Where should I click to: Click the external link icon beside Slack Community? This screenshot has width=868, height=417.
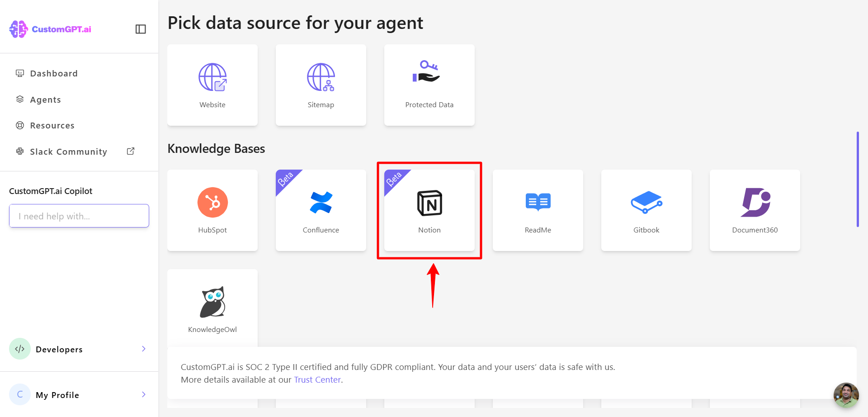point(131,151)
